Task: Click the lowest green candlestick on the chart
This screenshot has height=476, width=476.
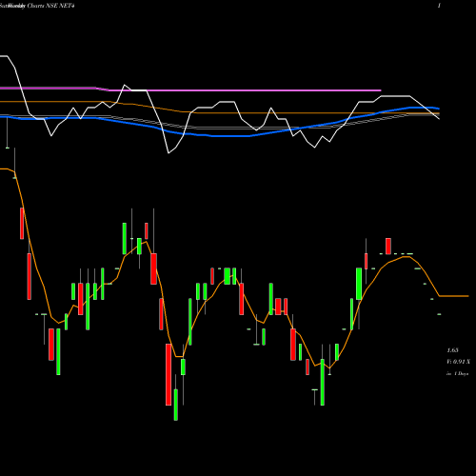Action: click(176, 405)
